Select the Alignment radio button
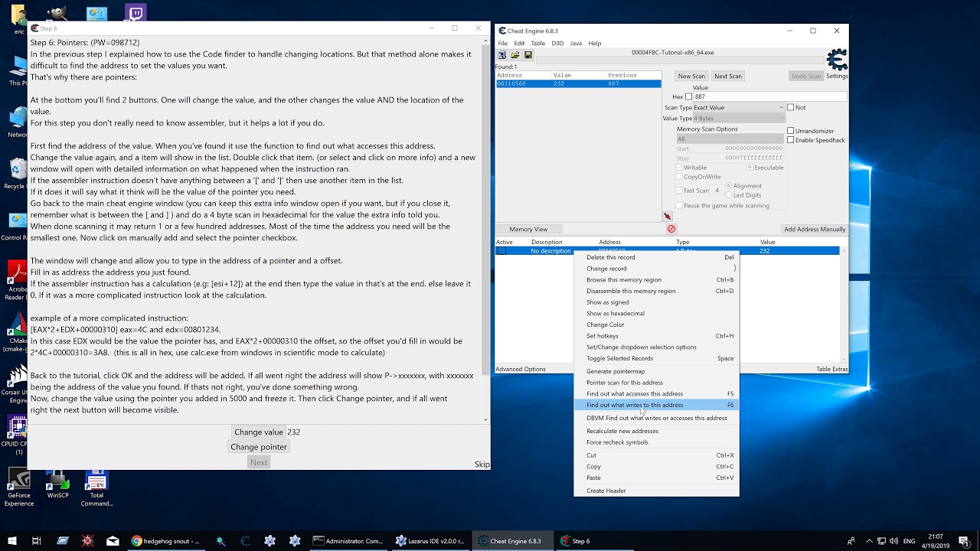The width and height of the screenshot is (980, 551). pos(728,186)
